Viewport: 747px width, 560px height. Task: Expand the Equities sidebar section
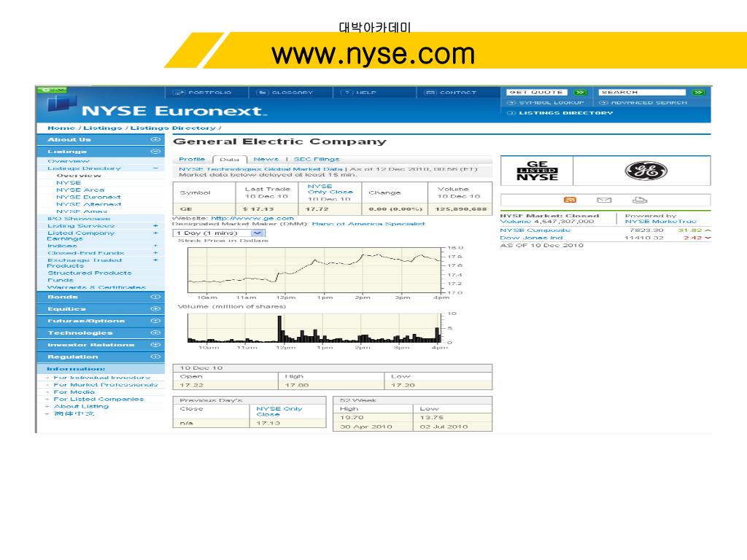[155, 308]
